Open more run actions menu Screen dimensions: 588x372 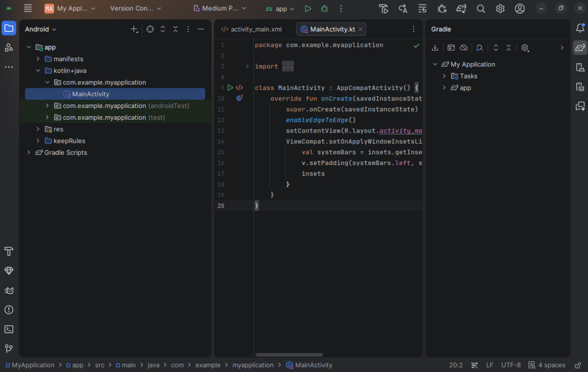click(x=341, y=8)
